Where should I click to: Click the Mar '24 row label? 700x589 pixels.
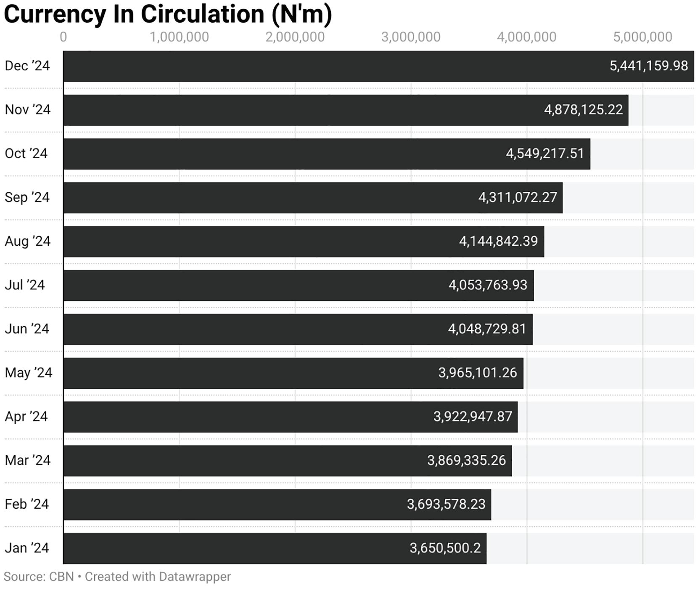[27, 460]
